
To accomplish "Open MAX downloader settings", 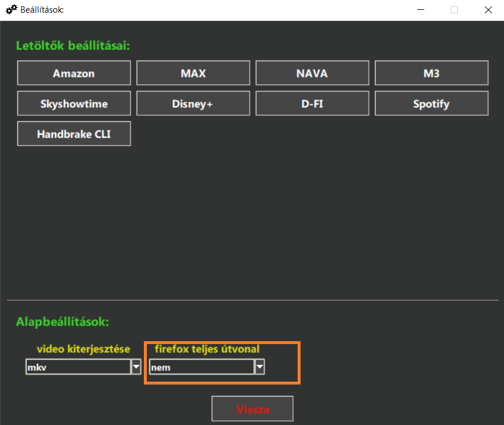I will (193, 73).
